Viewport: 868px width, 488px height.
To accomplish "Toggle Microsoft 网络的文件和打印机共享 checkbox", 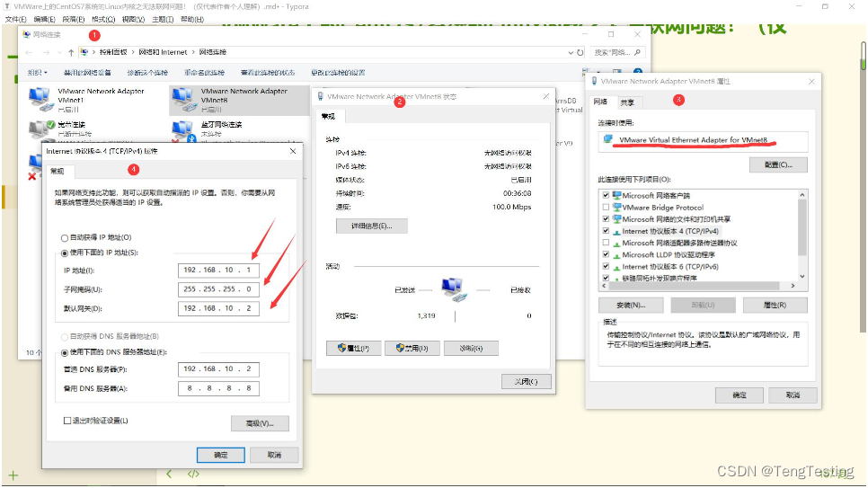I will (606, 219).
